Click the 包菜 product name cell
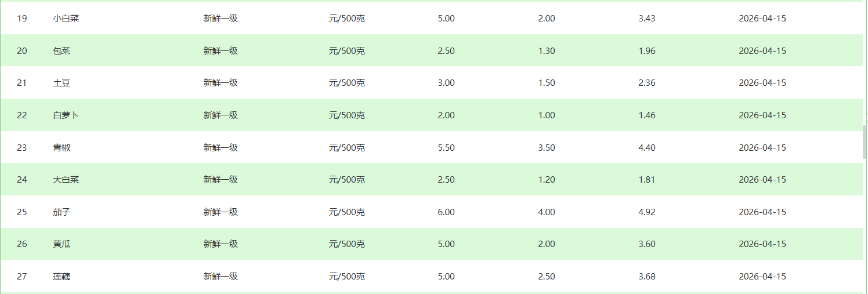Viewport: 868px width, 294px height. pyautogui.click(x=62, y=51)
